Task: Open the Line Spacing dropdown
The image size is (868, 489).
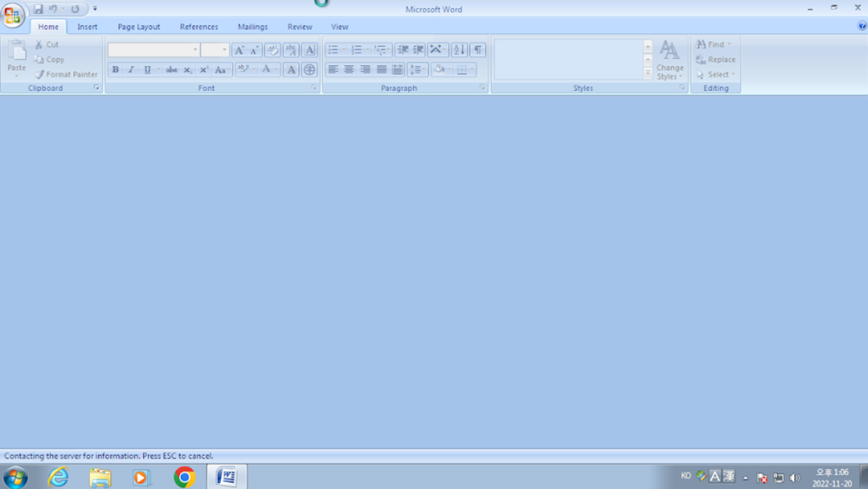Action: (x=418, y=70)
